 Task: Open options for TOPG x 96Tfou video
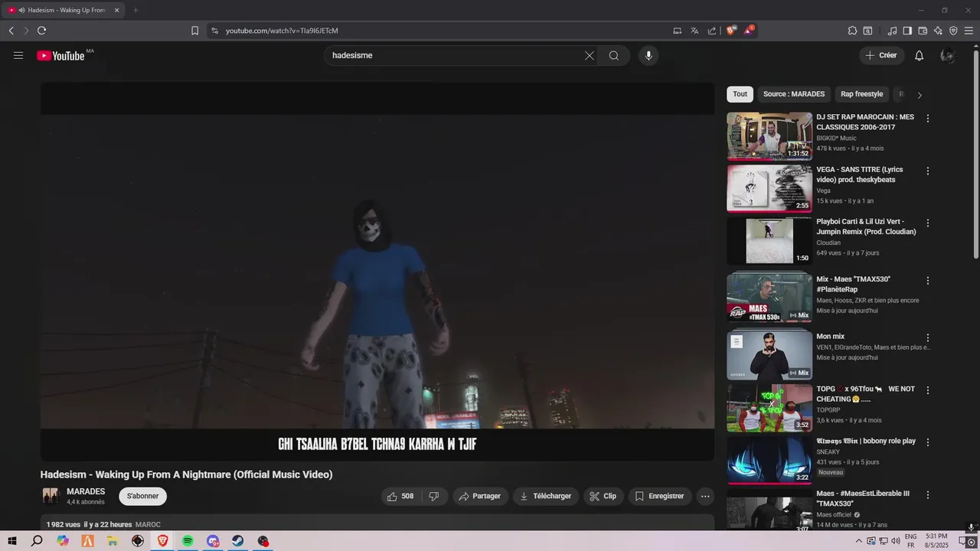[x=928, y=390]
